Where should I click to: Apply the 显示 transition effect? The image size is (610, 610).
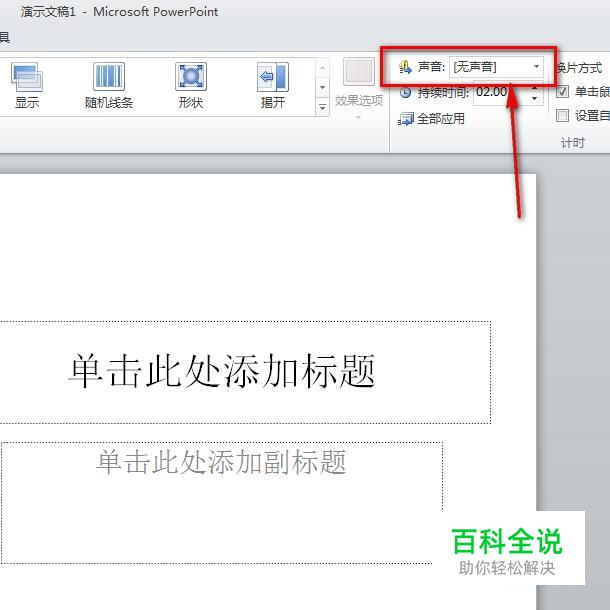pyautogui.click(x=27, y=86)
